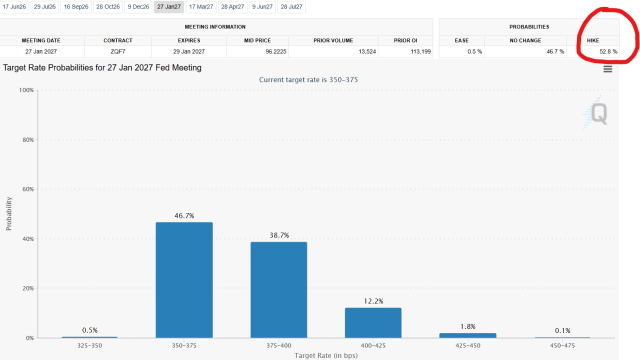Switch to the 17 Jun26 meeting tab

[14, 7]
